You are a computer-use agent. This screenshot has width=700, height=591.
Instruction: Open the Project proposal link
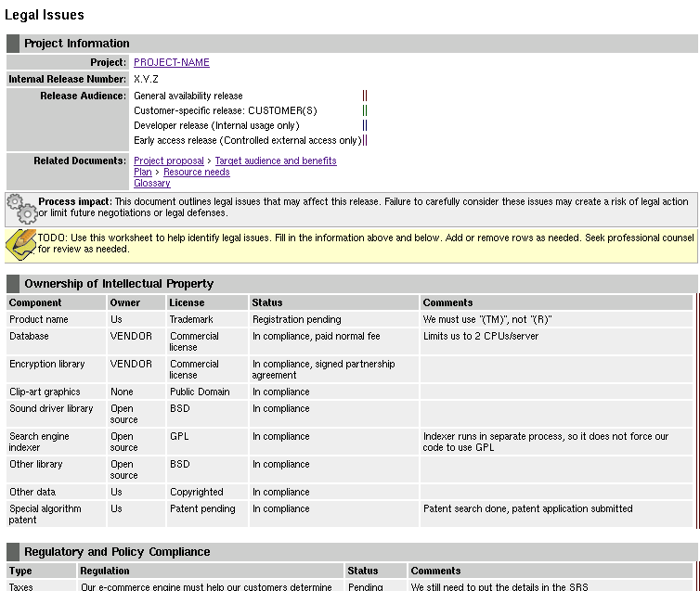pos(169,161)
